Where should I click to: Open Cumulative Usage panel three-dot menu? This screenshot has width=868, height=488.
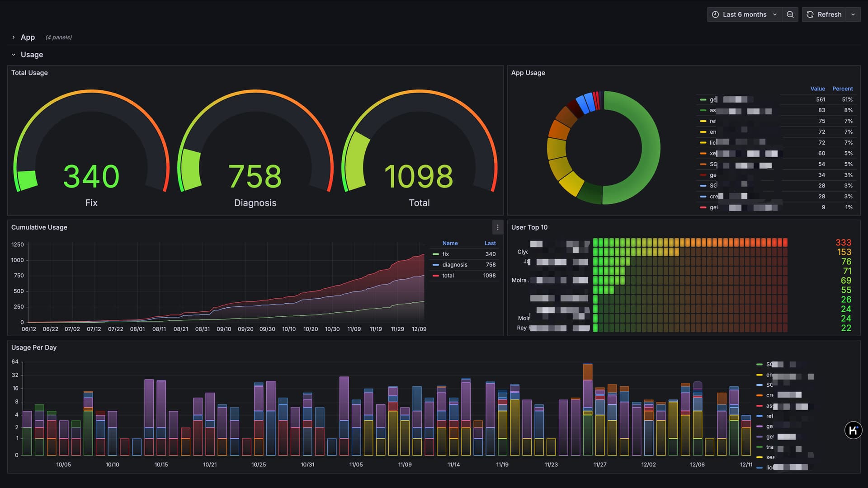[x=497, y=227]
